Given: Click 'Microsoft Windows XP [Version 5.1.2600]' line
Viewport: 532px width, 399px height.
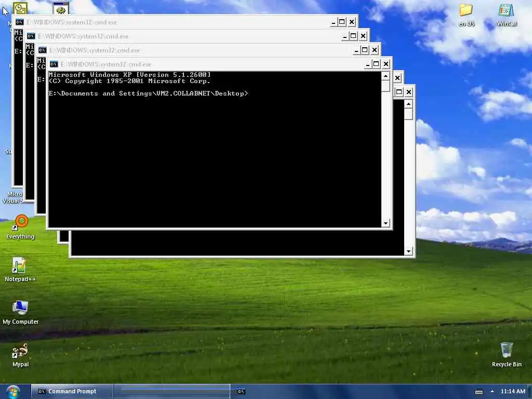Looking at the screenshot, I should click(129, 75).
